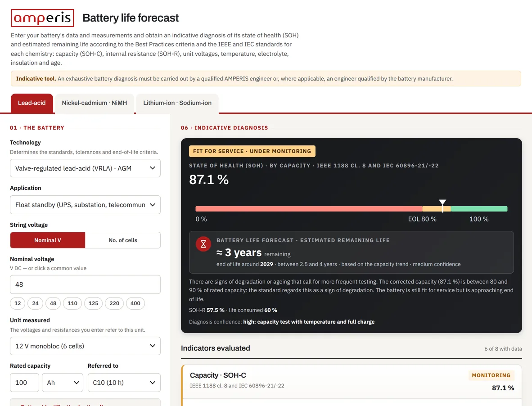Click the hourglass remaining-life icon
Image resolution: width=532 pixels, height=406 pixels.
point(203,244)
